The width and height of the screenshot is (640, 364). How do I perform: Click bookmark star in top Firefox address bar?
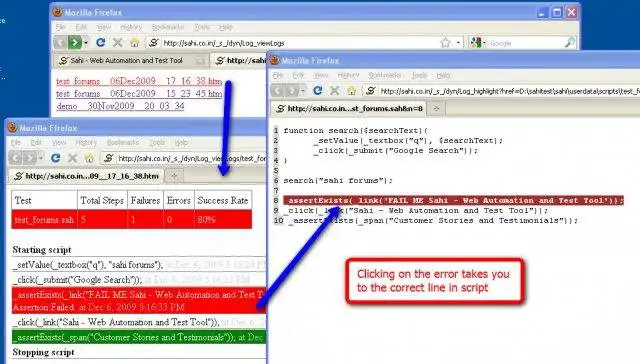[445, 42]
